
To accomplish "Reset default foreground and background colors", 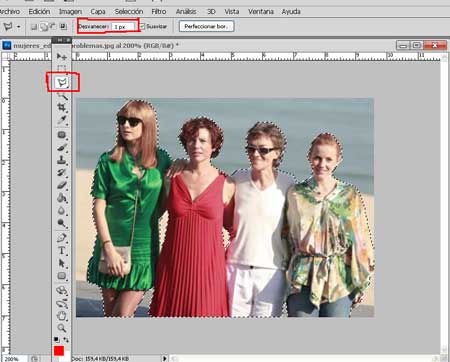I will [56, 340].
